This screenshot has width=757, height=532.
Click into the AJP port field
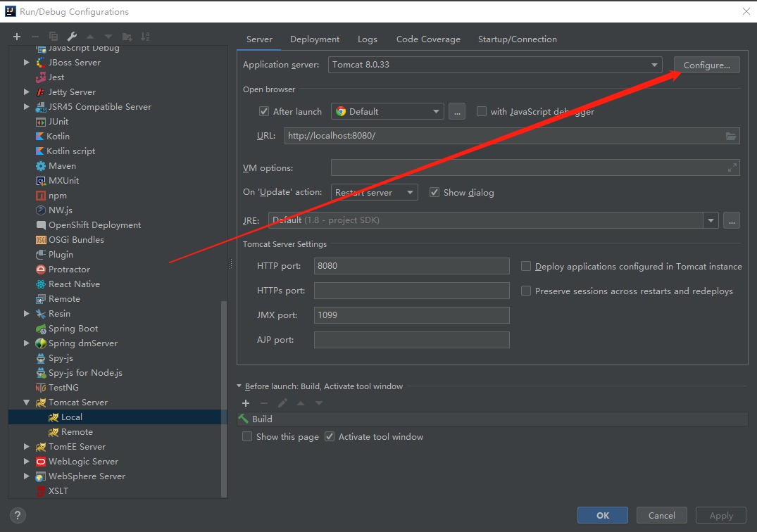[x=412, y=340]
